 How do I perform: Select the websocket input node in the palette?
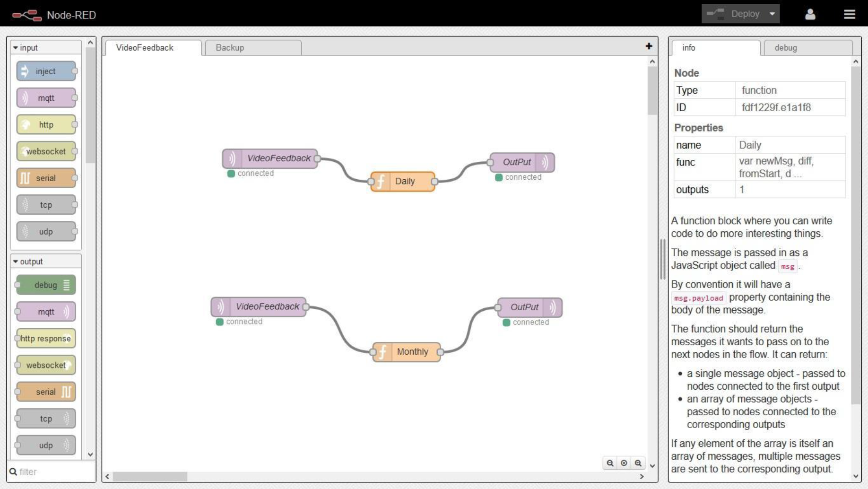[x=46, y=151]
